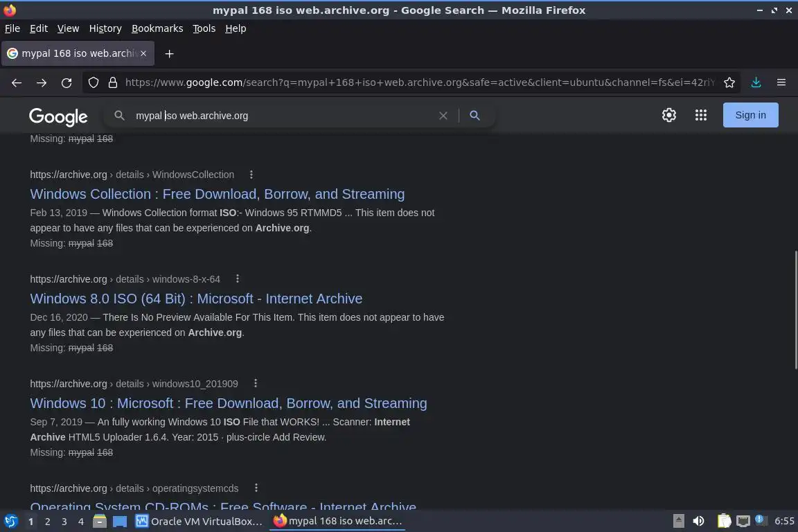Screen dimensions: 798x532
Task: Open Windows Collection Free Download result
Action: pyautogui.click(x=218, y=194)
